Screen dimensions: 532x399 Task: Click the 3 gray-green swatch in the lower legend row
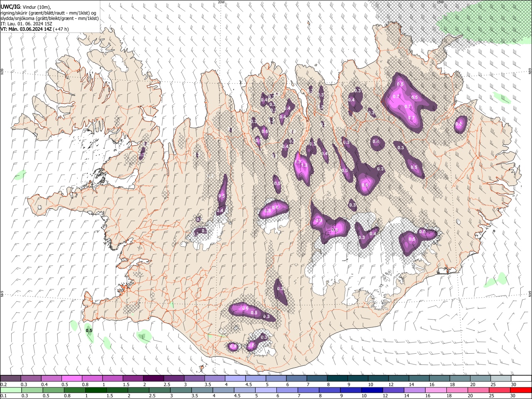181,390
